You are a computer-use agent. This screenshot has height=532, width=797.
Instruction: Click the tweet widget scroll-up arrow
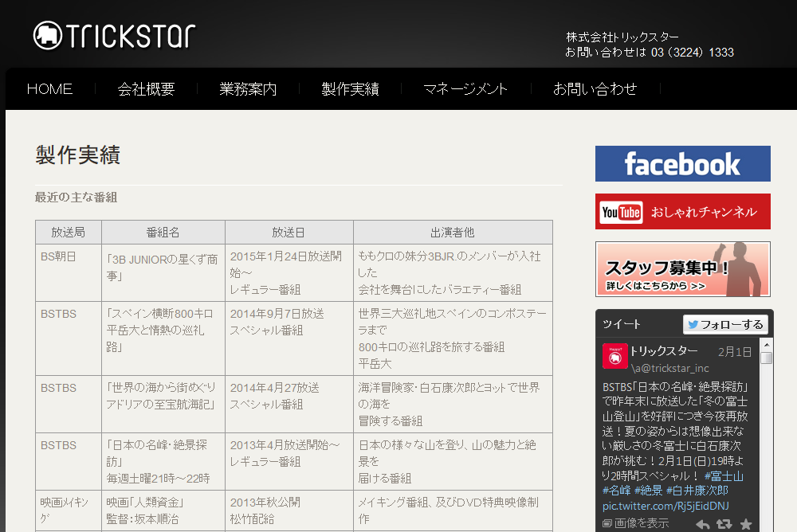click(x=767, y=345)
